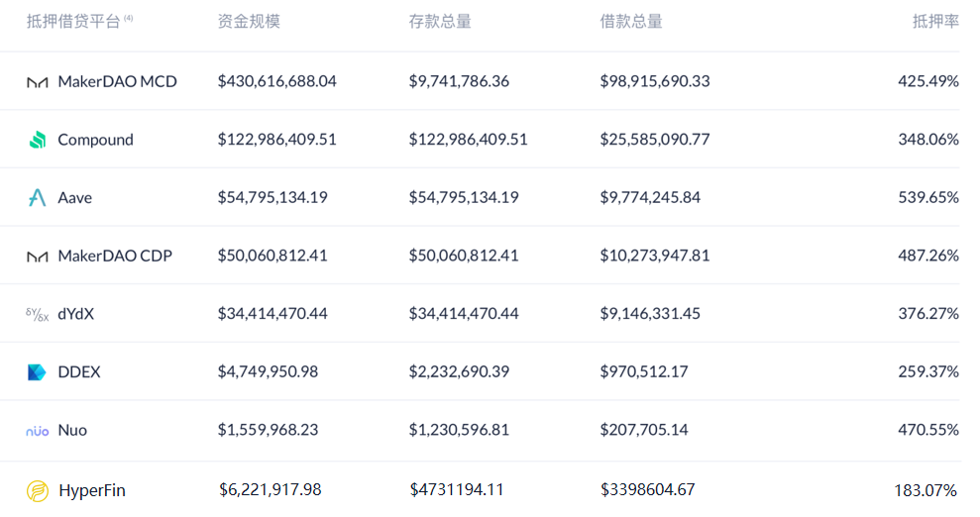Select the ratio 259.37%

click(928, 371)
